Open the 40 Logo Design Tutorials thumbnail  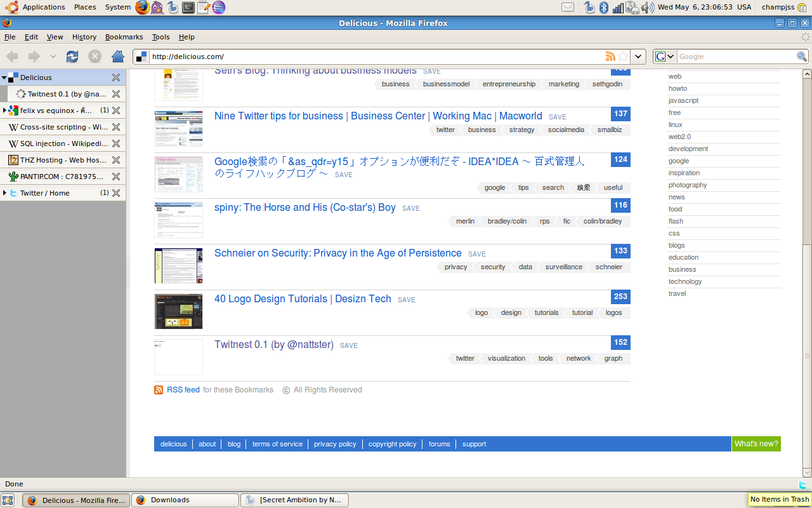[x=178, y=311]
